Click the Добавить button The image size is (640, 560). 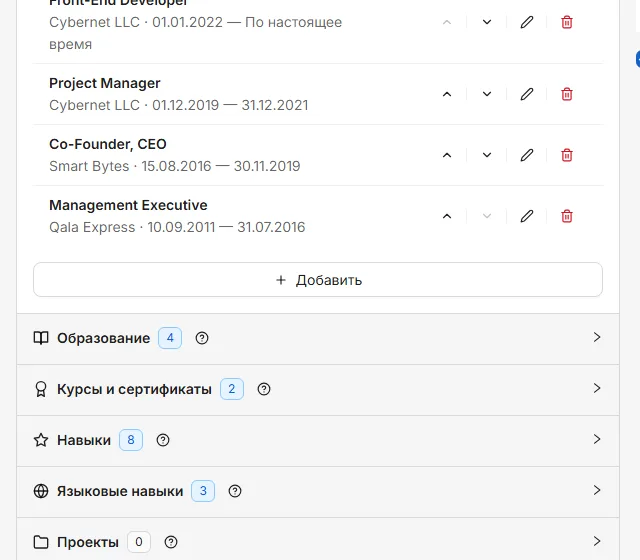coord(318,280)
